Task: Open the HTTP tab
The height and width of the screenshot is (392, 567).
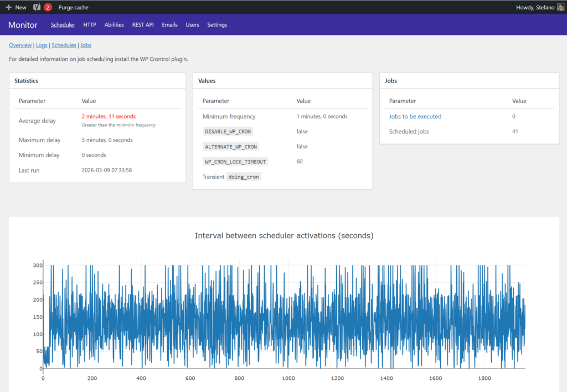Action: tap(90, 25)
